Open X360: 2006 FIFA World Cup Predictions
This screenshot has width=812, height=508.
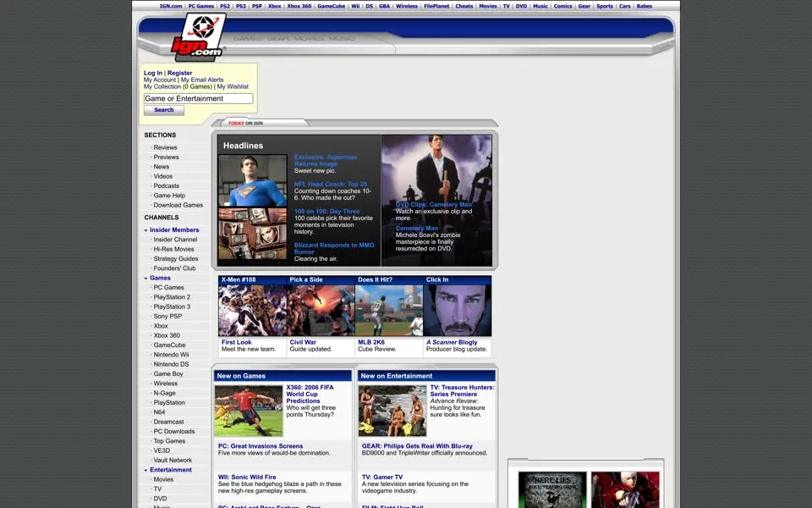pos(310,394)
